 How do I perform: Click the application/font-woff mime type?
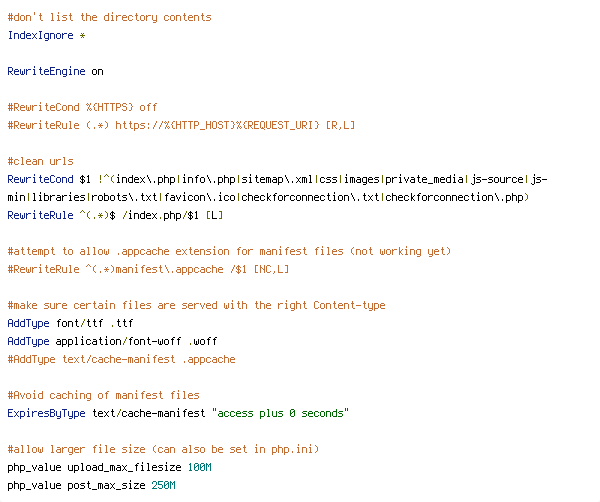point(118,341)
